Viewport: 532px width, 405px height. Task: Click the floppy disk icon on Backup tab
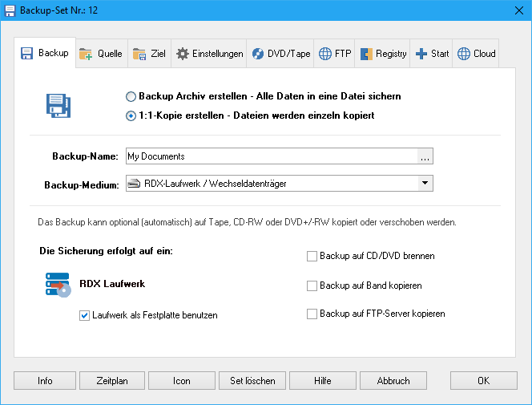pos(26,53)
